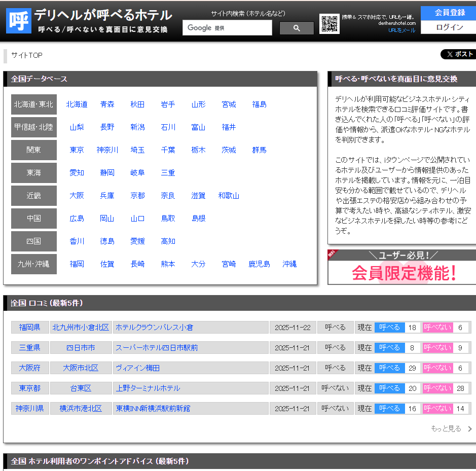Image resolution: width=476 pixels, height=471 pixels.
Task: Click the site logo icon 呼
Action: pyautogui.click(x=19, y=20)
